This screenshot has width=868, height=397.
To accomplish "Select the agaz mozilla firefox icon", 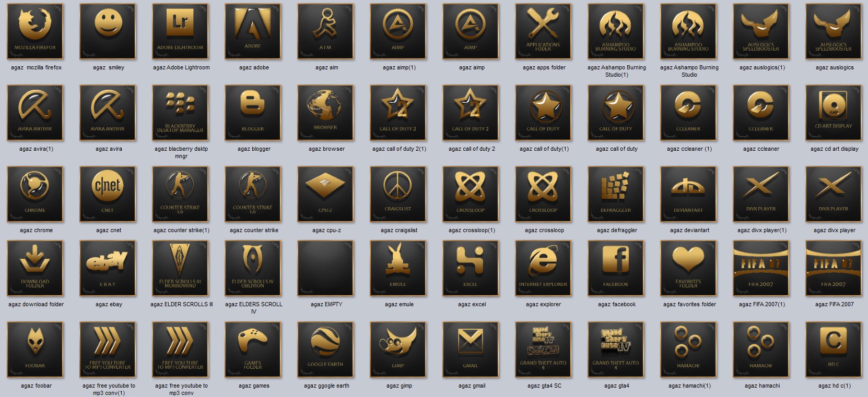I will pos(36,31).
